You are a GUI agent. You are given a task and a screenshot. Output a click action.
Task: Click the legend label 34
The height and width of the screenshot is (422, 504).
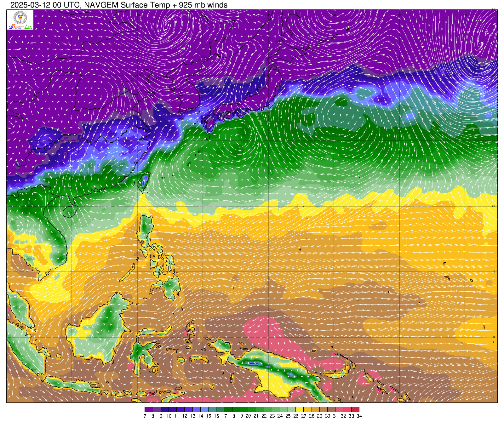[359, 416]
